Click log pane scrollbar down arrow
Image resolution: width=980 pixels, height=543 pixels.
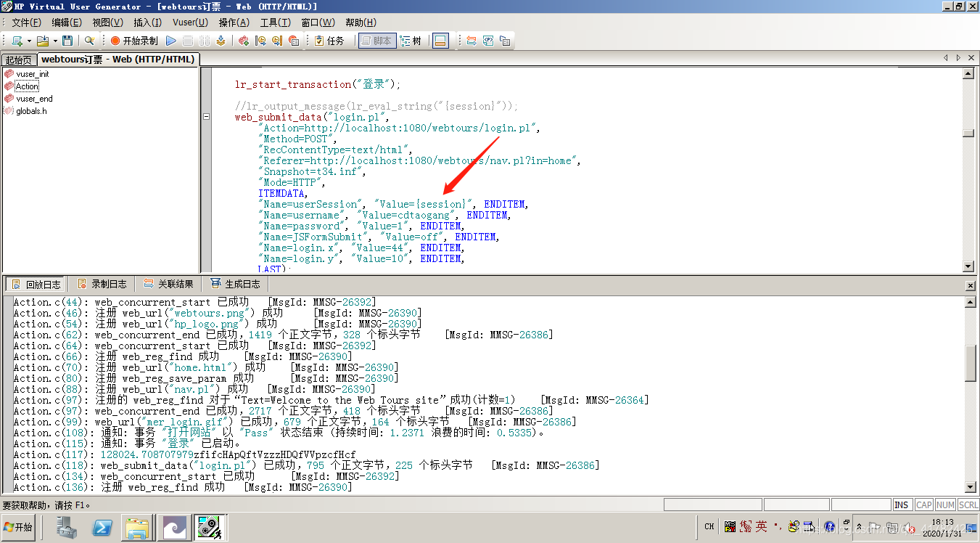(x=971, y=486)
